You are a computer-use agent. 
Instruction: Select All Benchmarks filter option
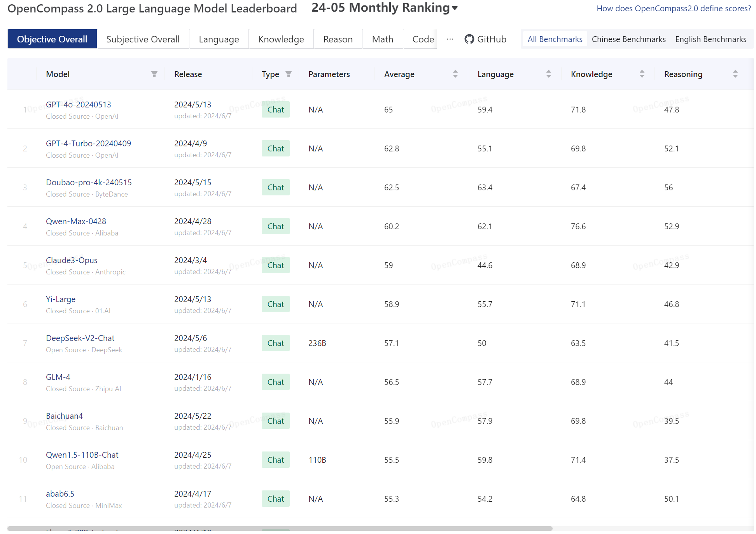pos(555,39)
